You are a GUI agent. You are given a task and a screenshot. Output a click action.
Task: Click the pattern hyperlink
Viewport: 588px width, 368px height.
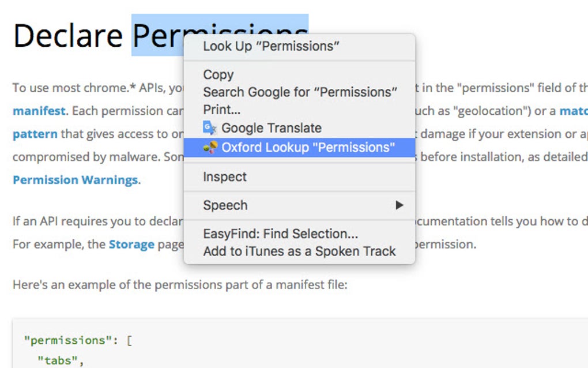(x=33, y=134)
